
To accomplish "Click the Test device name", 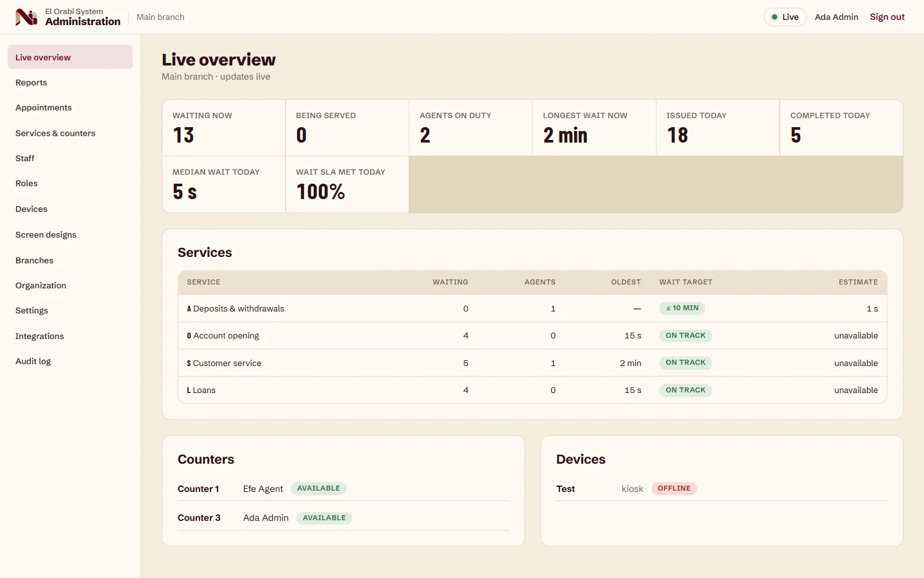I will coord(565,489).
